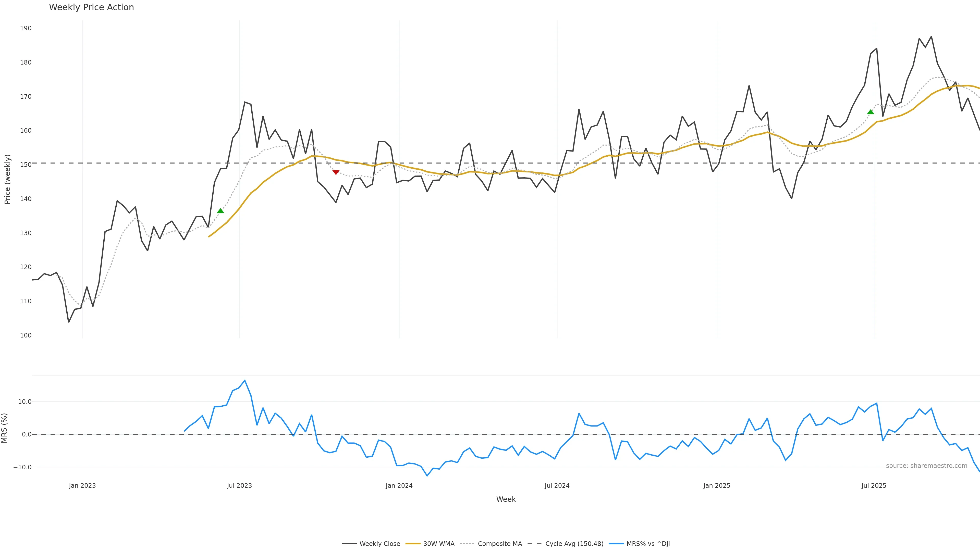
Task: Toggle the Weekly Close legend label
Action: click(x=380, y=544)
